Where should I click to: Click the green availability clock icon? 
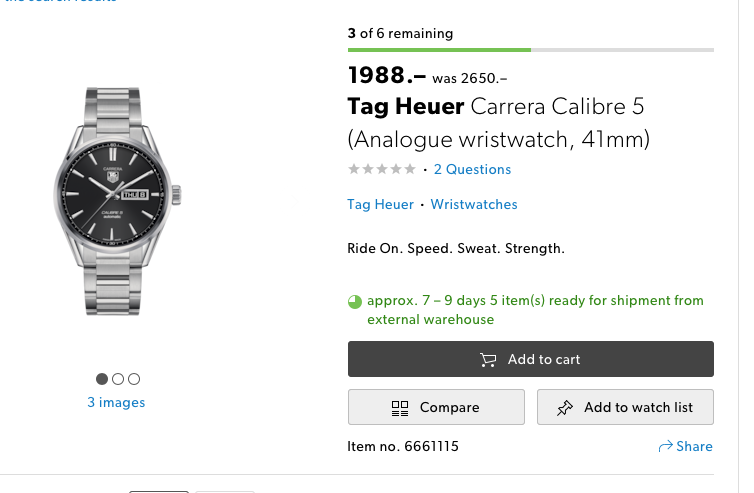(355, 301)
